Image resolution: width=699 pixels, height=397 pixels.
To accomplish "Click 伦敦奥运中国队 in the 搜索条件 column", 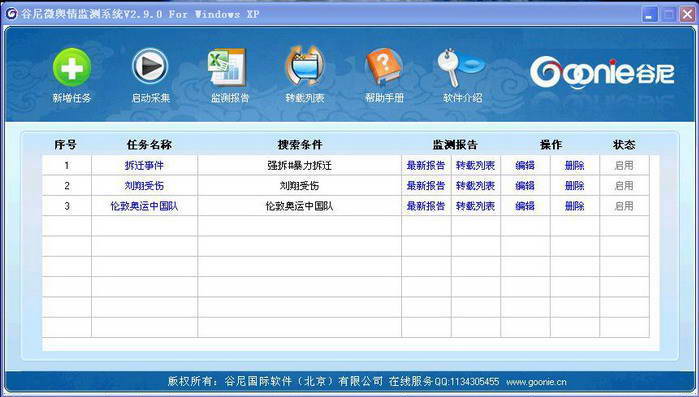I will tap(299, 206).
